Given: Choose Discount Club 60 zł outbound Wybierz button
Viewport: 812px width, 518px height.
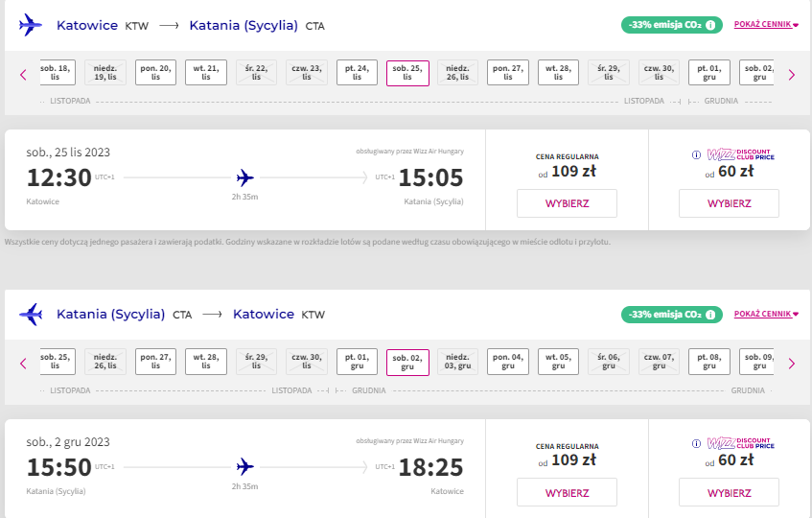Looking at the screenshot, I should tap(730, 203).
